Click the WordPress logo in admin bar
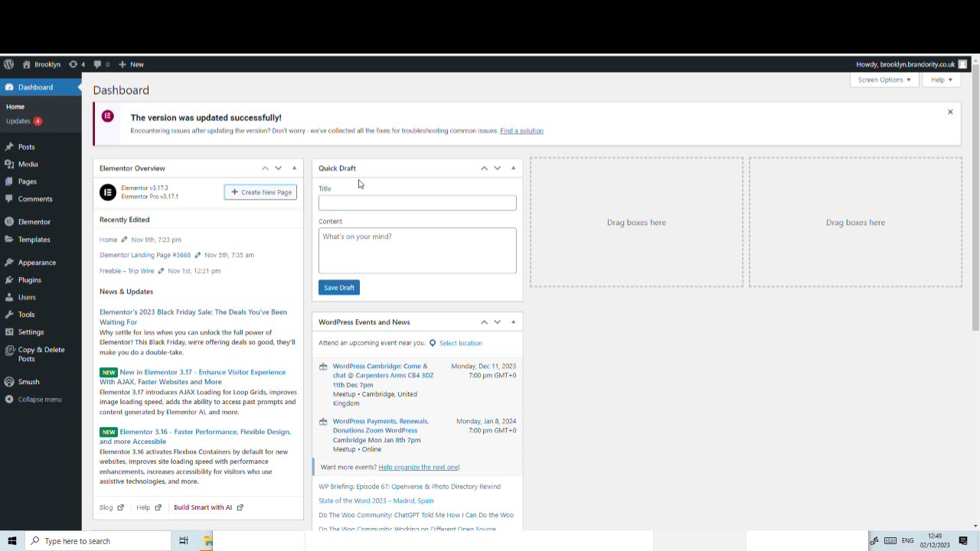The width and height of the screenshot is (980, 551). click(8, 64)
